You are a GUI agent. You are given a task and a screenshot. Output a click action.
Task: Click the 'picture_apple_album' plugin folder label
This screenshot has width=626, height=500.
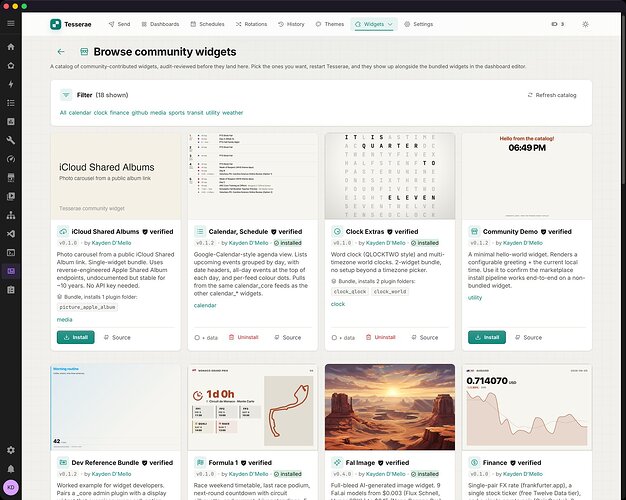[x=87, y=307]
